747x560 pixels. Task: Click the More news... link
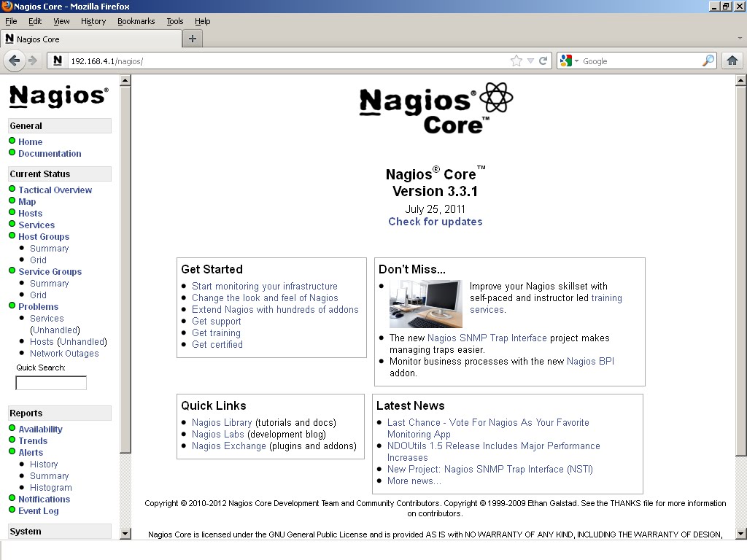click(x=414, y=481)
